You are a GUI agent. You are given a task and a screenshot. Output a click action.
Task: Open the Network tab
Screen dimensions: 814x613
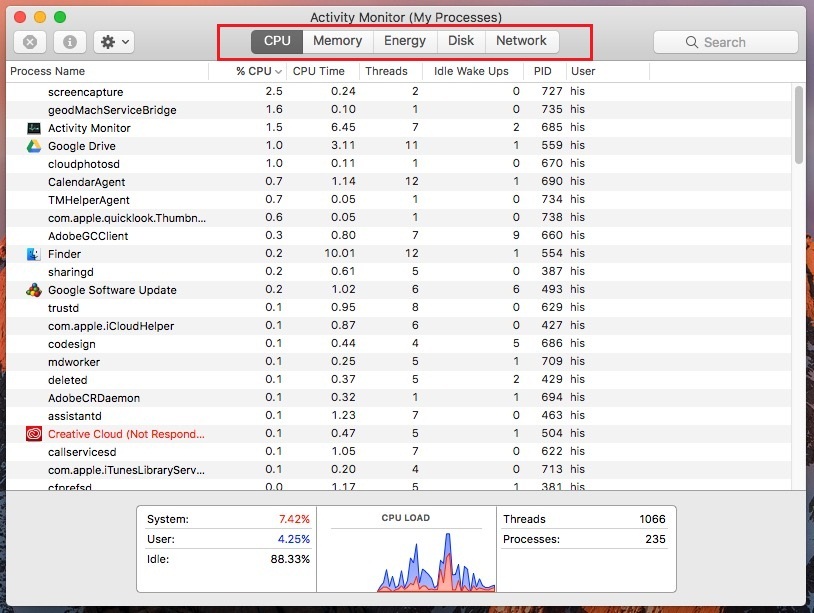522,41
